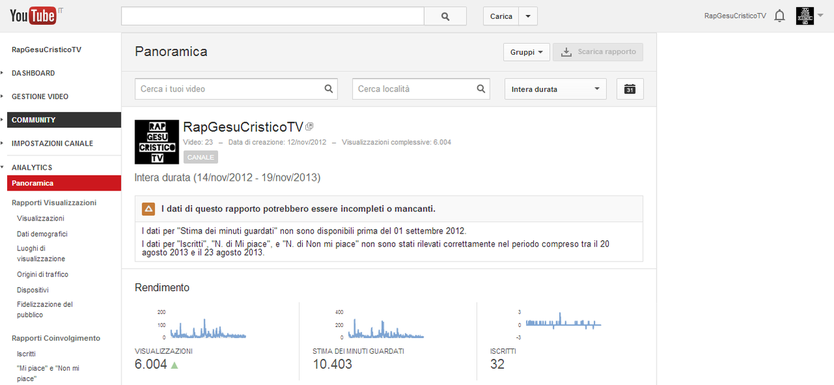
Task: Open the Origini di traffico link
Action: [43, 274]
